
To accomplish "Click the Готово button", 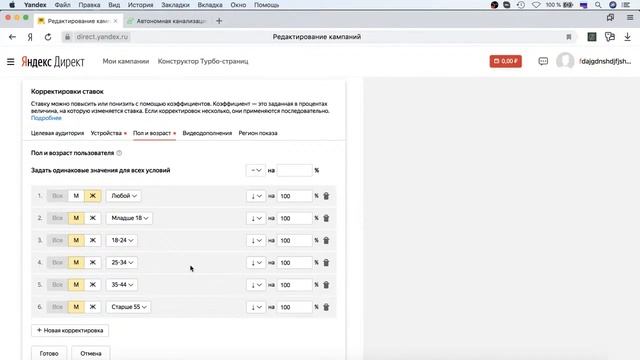I will (x=49, y=353).
